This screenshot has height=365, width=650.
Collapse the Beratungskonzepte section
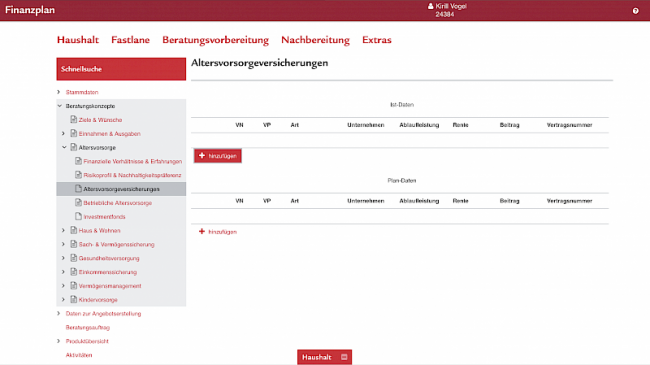click(59, 106)
